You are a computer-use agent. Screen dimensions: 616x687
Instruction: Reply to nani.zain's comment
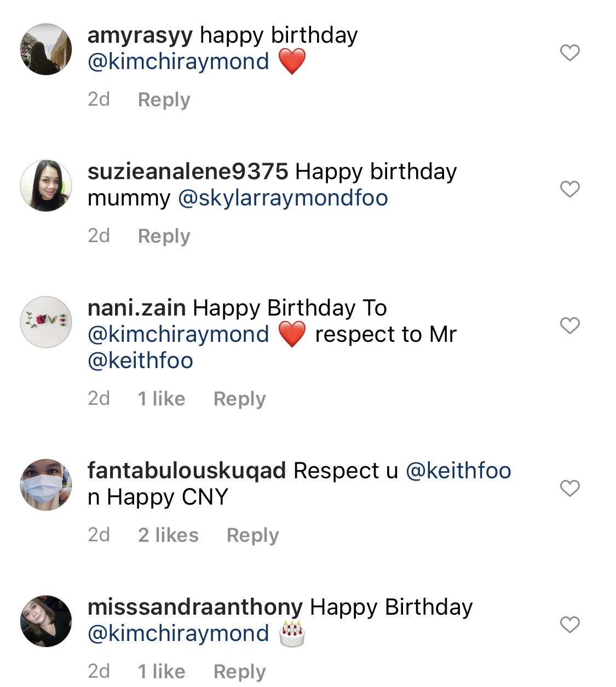(239, 399)
